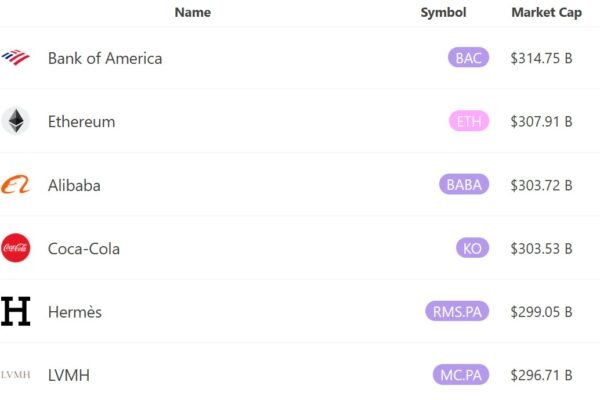The width and height of the screenshot is (600, 400).
Task: Open the Coca-Cola company link
Action: click(x=84, y=249)
